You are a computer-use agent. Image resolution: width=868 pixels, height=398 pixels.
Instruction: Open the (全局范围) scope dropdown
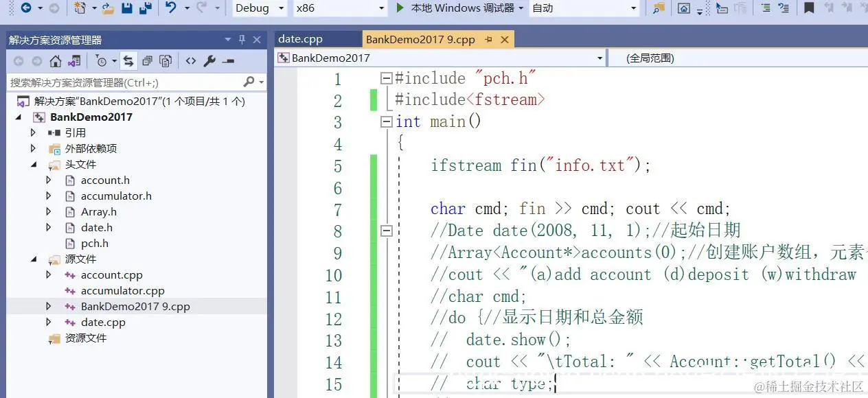coord(738,58)
